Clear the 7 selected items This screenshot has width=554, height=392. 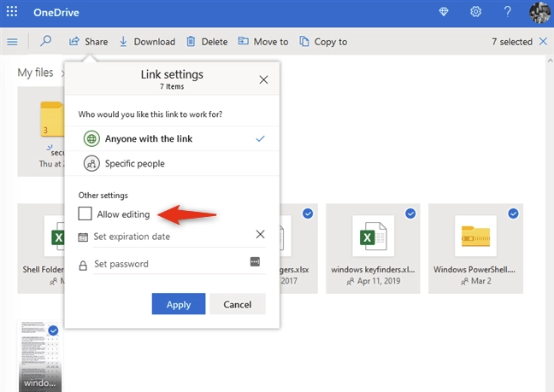tap(543, 41)
